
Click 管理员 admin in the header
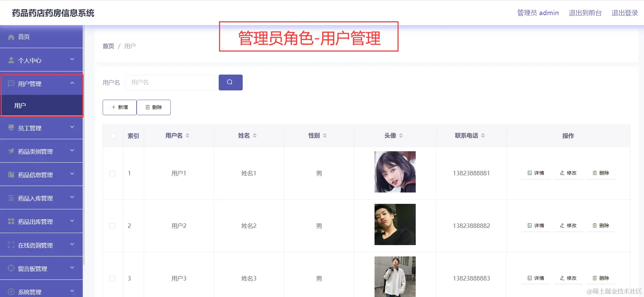[x=538, y=13]
